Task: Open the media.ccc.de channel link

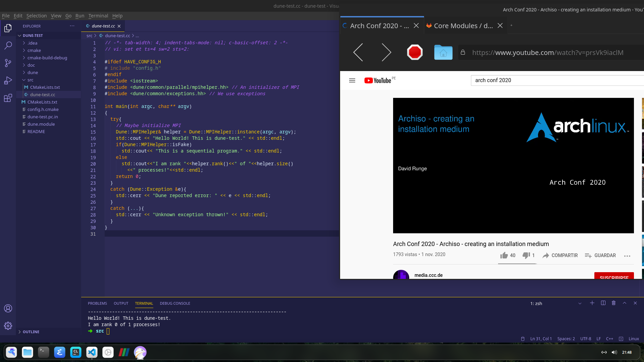Action: pyautogui.click(x=428, y=275)
